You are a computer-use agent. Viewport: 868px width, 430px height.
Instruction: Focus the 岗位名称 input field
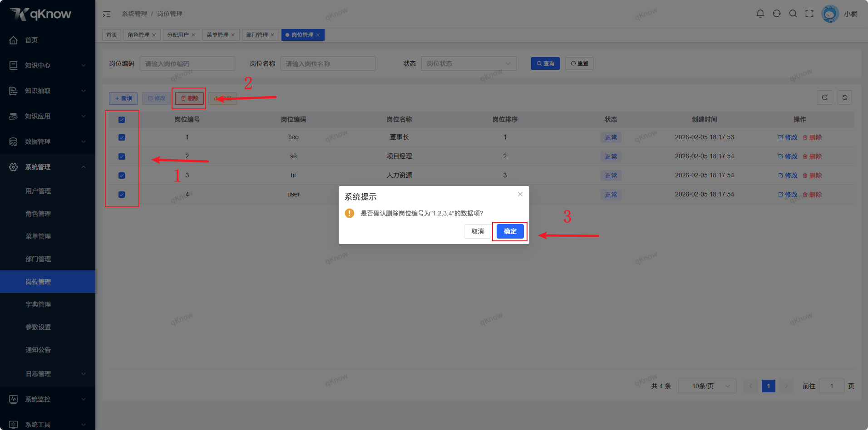pyautogui.click(x=328, y=64)
